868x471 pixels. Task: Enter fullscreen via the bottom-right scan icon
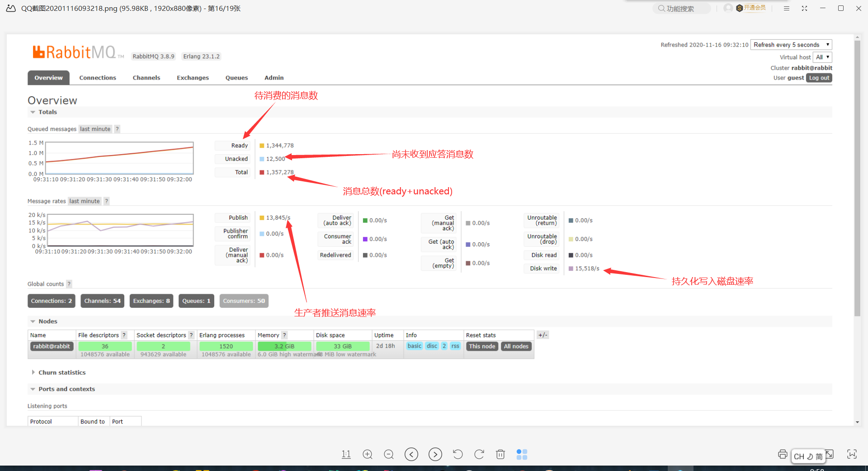[x=852, y=454]
